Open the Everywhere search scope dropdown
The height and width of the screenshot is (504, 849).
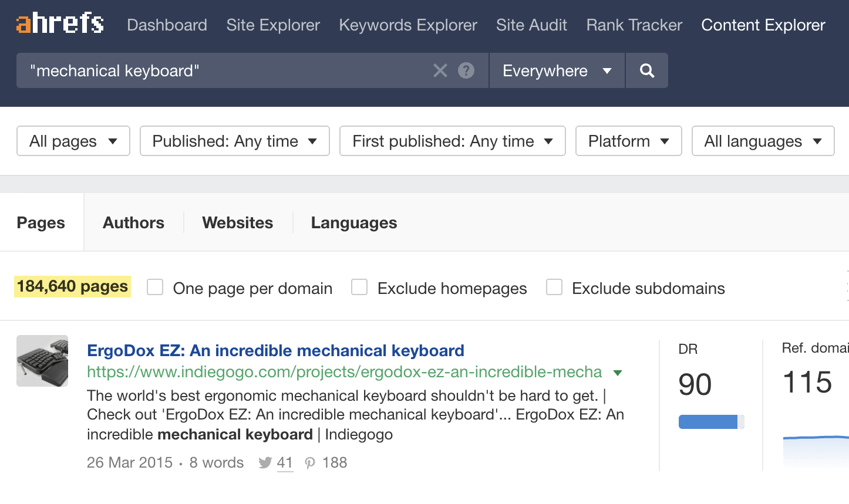(x=556, y=71)
